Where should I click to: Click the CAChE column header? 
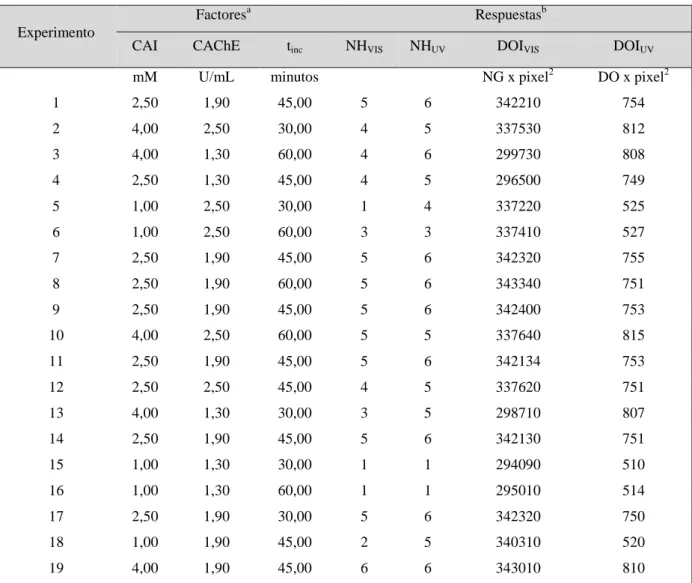[216, 45]
